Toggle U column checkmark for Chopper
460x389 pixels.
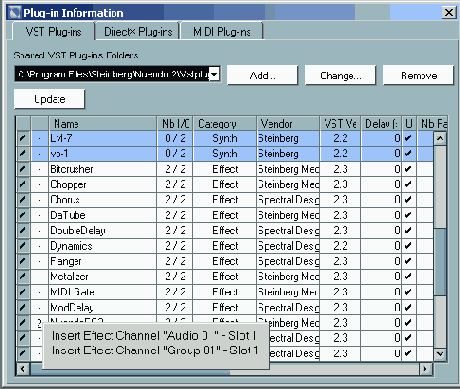[x=408, y=184]
